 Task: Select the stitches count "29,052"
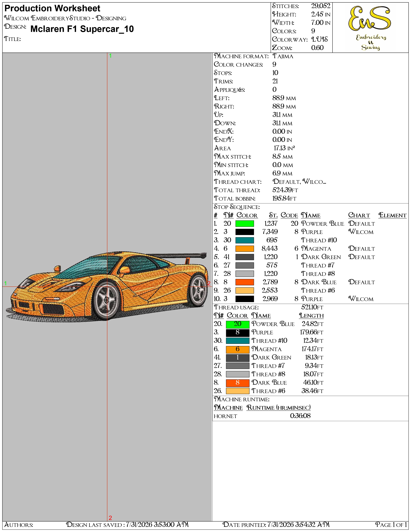tap(321, 6)
